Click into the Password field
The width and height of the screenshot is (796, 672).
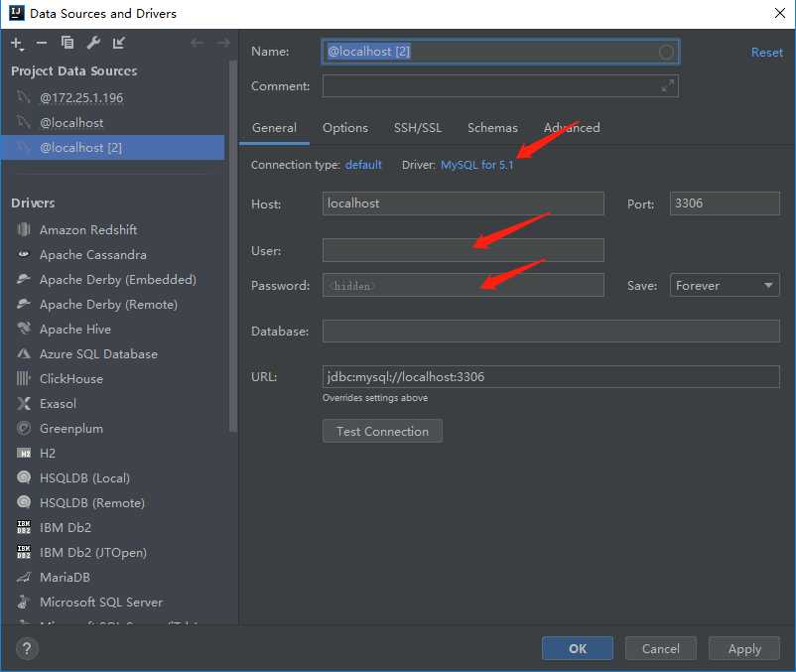pyautogui.click(x=463, y=285)
